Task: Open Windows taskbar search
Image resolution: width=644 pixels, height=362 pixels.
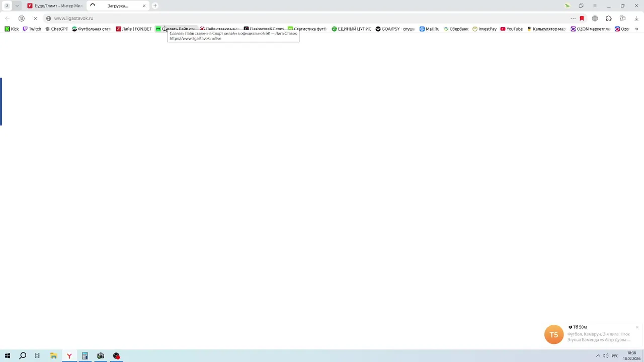Action: pos(23,356)
